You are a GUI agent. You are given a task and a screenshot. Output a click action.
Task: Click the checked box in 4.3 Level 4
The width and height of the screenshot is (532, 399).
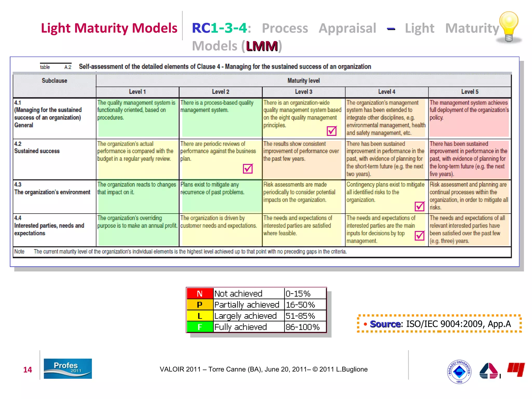coord(420,206)
